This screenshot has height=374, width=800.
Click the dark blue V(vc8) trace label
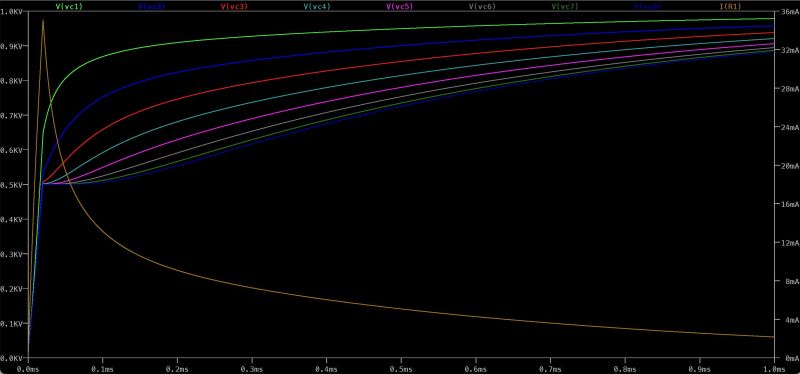point(647,6)
